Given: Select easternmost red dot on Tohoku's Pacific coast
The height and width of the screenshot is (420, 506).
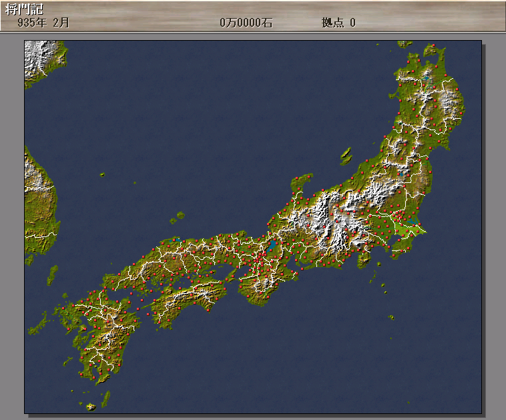Looking at the screenshot, I should pyautogui.click(x=461, y=113).
